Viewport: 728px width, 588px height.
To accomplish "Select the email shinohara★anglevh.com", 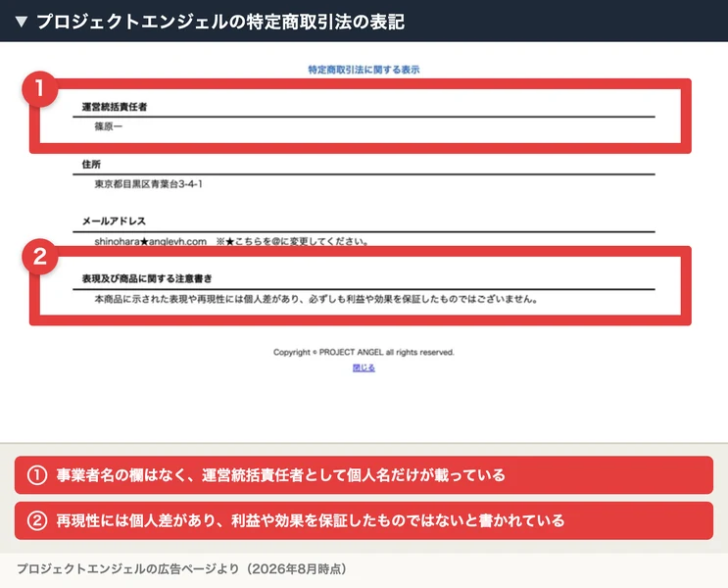I will pos(151,241).
